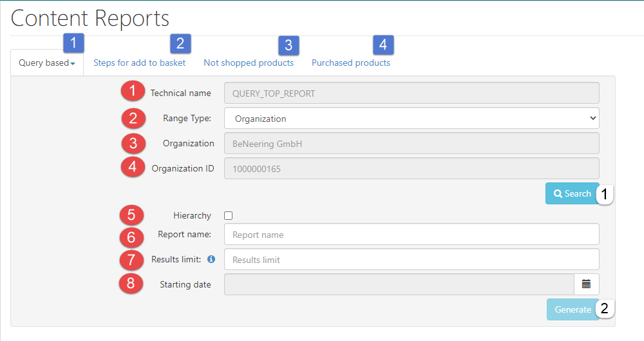This screenshot has height=341, width=644.
Task: Go to the Purchased products tab
Action: pyautogui.click(x=351, y=63)
